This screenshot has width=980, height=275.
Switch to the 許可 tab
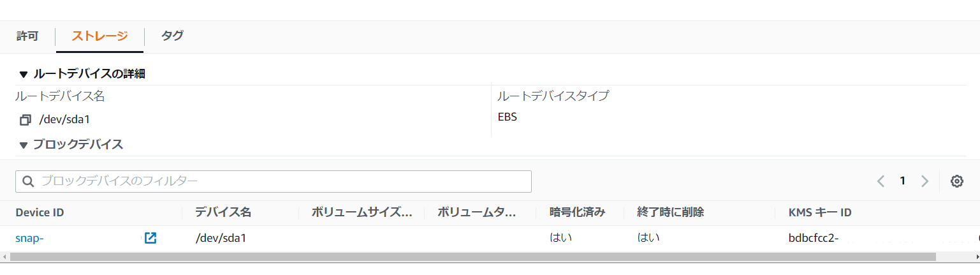[x=27, y=36]
